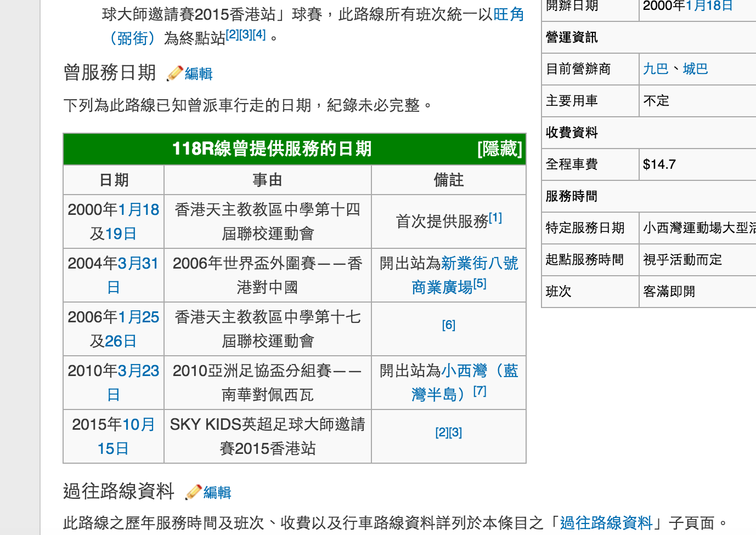Open 城巴 operator link in infobox

tap(695, 69)
